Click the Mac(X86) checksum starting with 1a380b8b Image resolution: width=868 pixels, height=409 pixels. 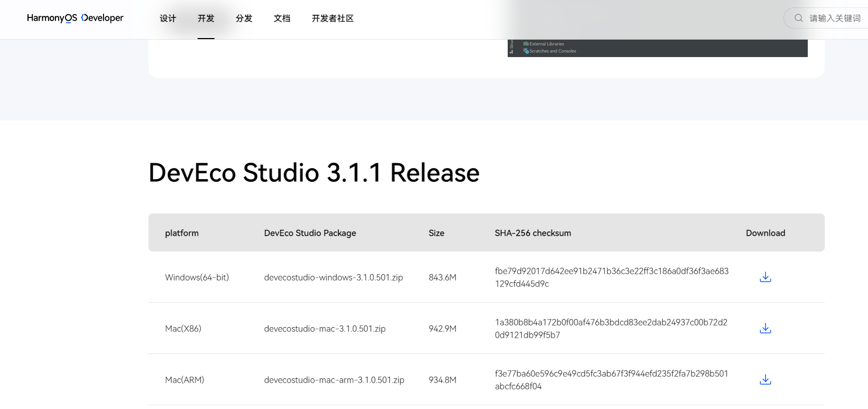point(611,329)
